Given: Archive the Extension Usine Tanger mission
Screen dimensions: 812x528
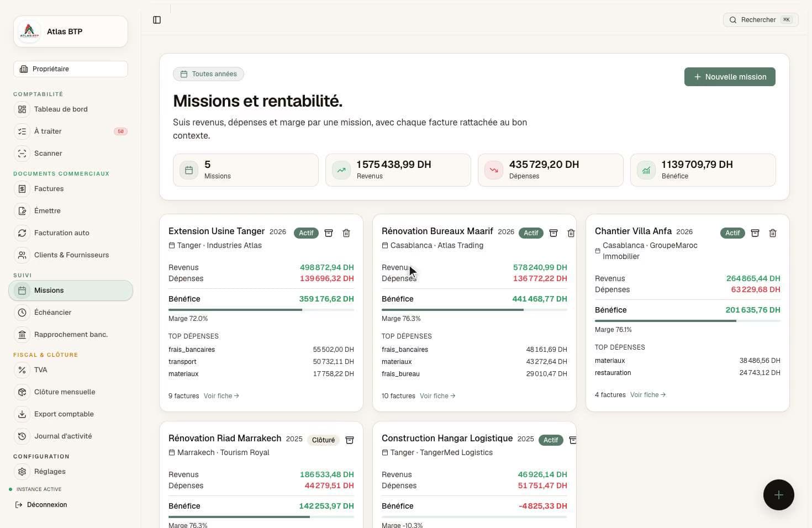Looking at the screenshot, I should (329, 233).
